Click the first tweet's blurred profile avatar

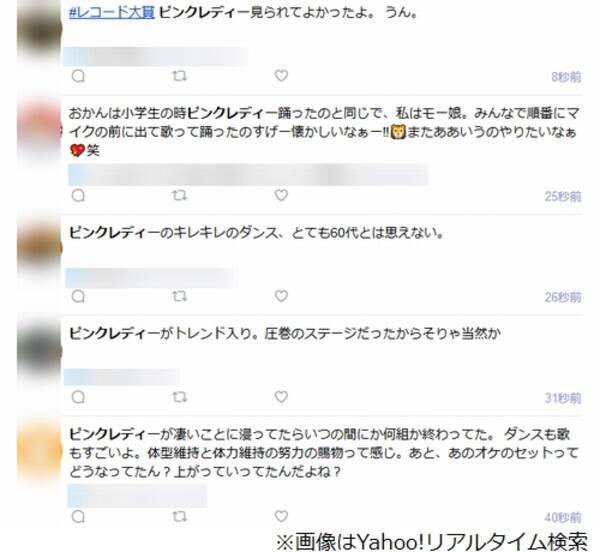pyautogui.click(x=39, y=29)
